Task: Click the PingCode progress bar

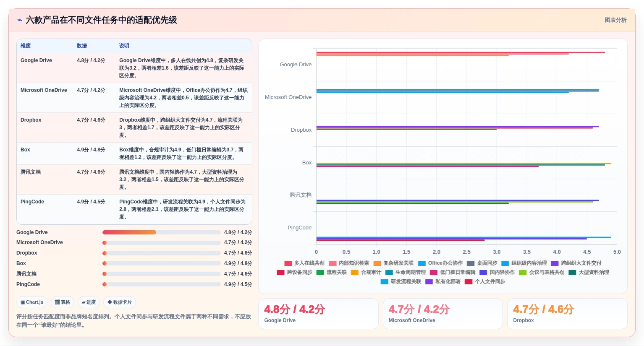Action: [x=162, y=284]
